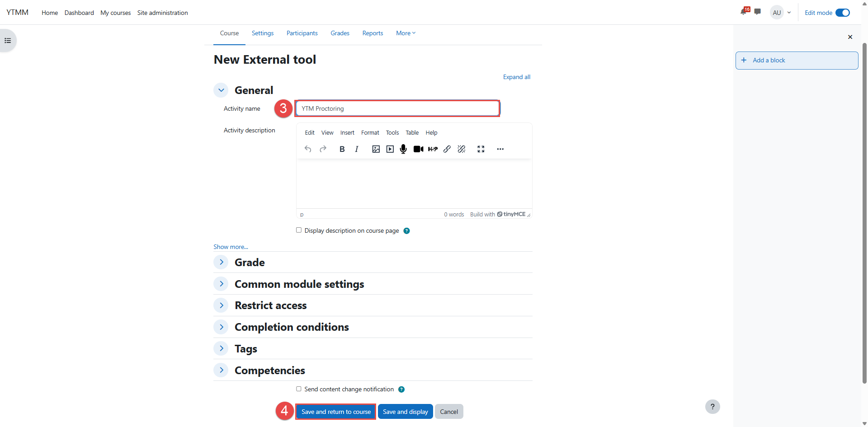Viewport: 868px width, 427px height.
Task: Insert an image via the editor toolbar
Action: point(376,149)
